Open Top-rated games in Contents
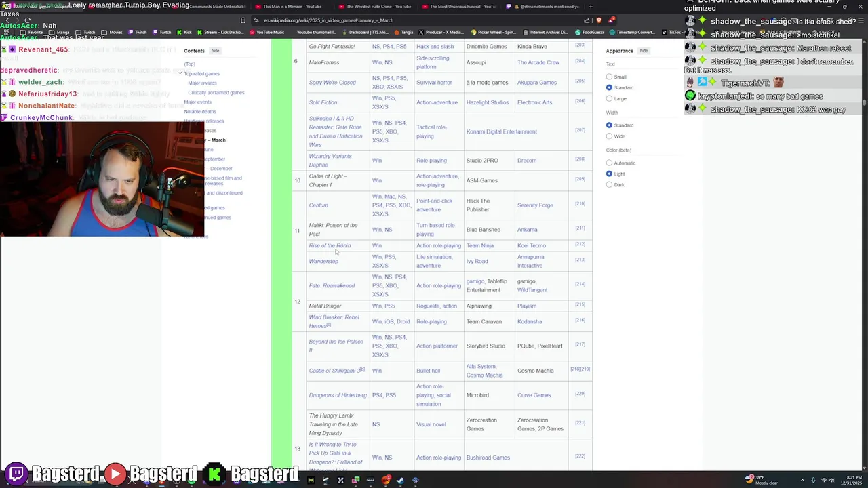Viewport: 868px width, 488px height. pos(201,73)
